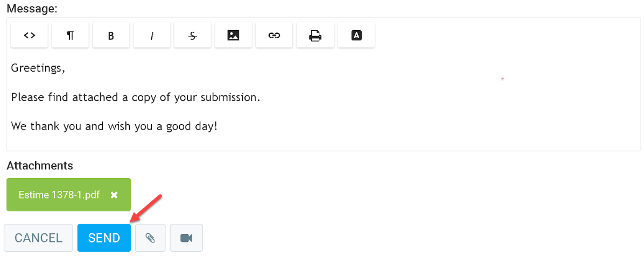Place cursor in the 'Greetings,' line
Screen dimensions: 644x256
pos(38,68)
